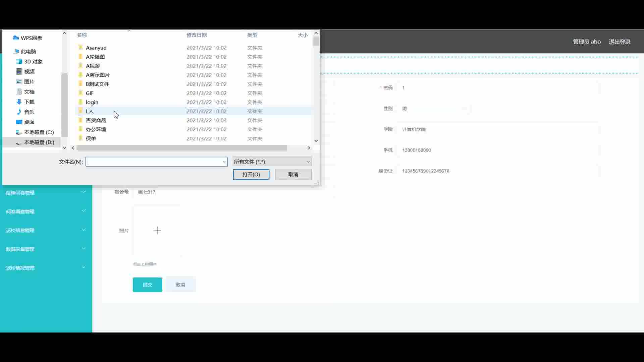
Task: Click the 本地磁盘 (D:) drive icon
Action: (x=19, y=142)
